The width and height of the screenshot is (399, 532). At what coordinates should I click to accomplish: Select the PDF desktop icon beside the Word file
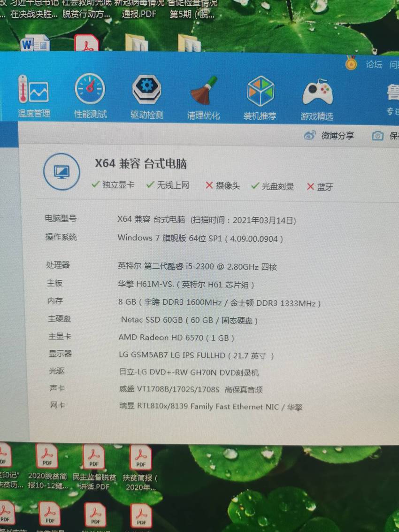pyautogui.click(x=87, y=43)
